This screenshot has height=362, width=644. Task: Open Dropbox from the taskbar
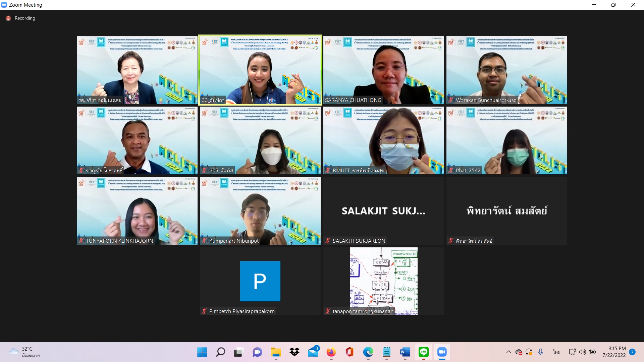coord(294,352)
